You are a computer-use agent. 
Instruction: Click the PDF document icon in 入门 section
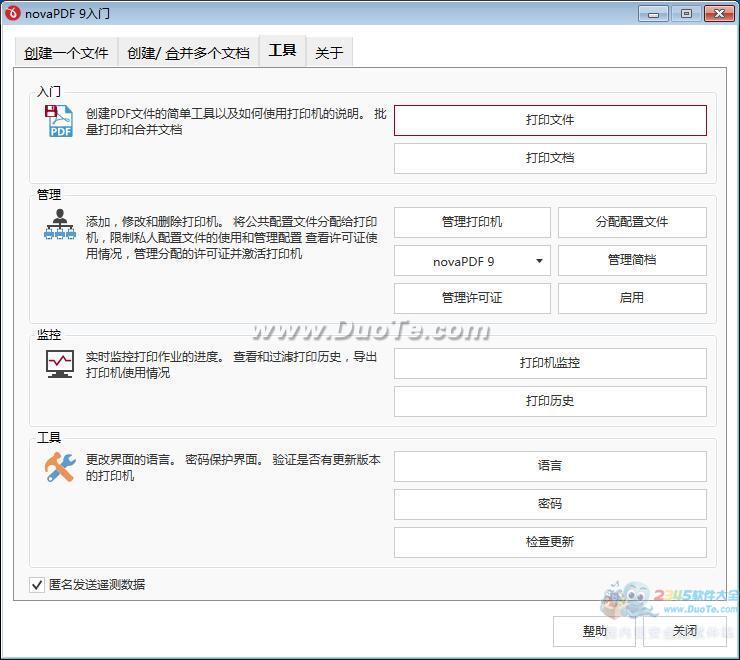pyautogui.click(x=59, y=121)
